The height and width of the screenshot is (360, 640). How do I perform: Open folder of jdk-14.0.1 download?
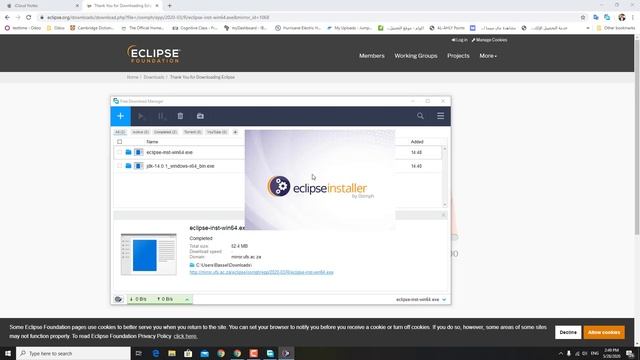(128, 166)
